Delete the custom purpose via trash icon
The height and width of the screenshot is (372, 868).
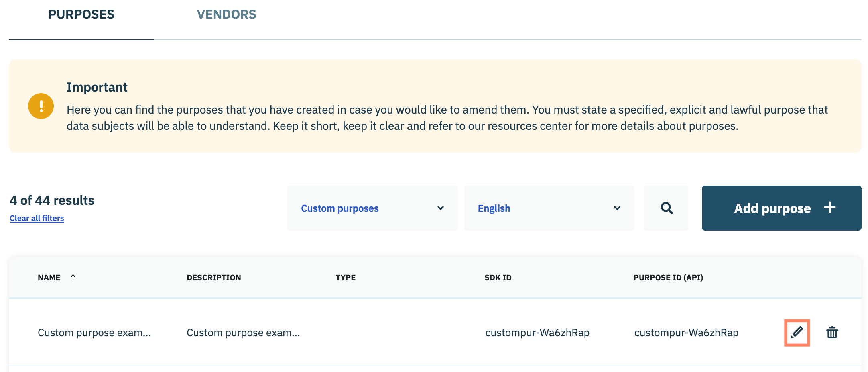coord(832,333)
